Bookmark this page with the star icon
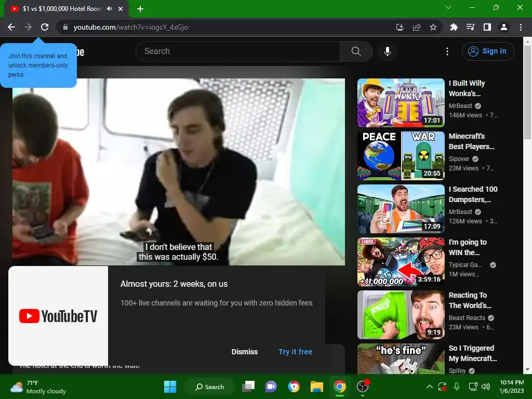The height and width of the screenshot is (399, 532). point(433,27)
